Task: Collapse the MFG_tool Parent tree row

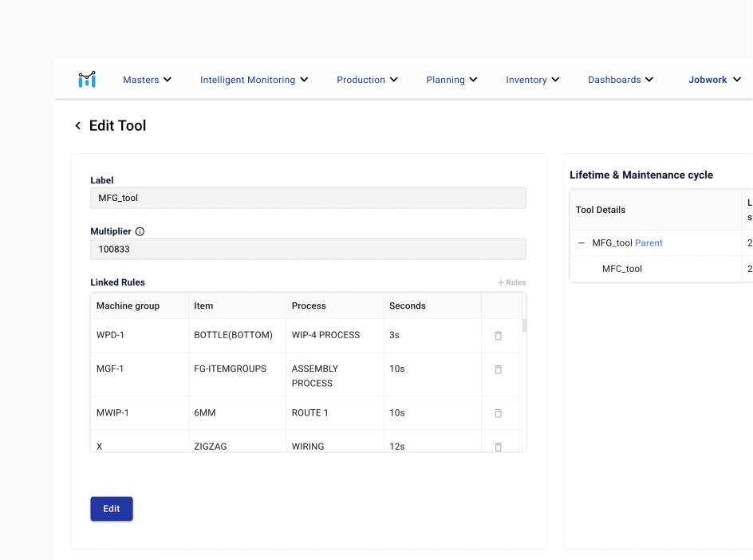Action: 581,243
